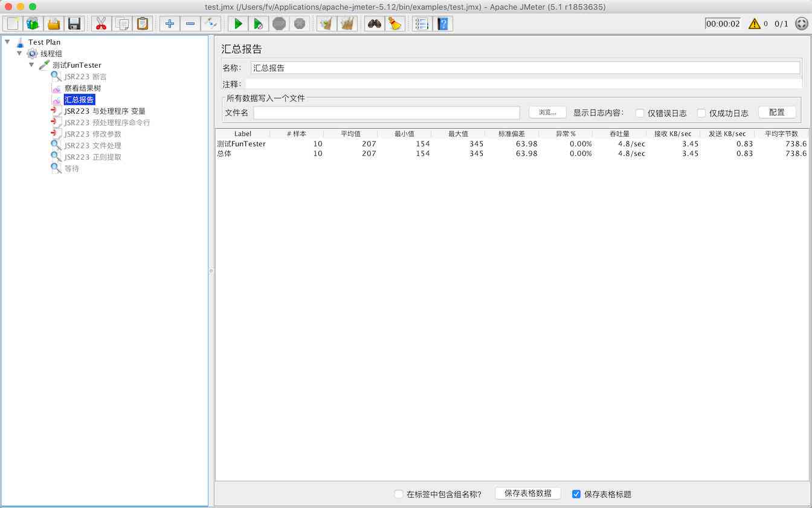Open the Function Helper dialog icon
The image size is (812, 508).
click(x=422, y=24)
